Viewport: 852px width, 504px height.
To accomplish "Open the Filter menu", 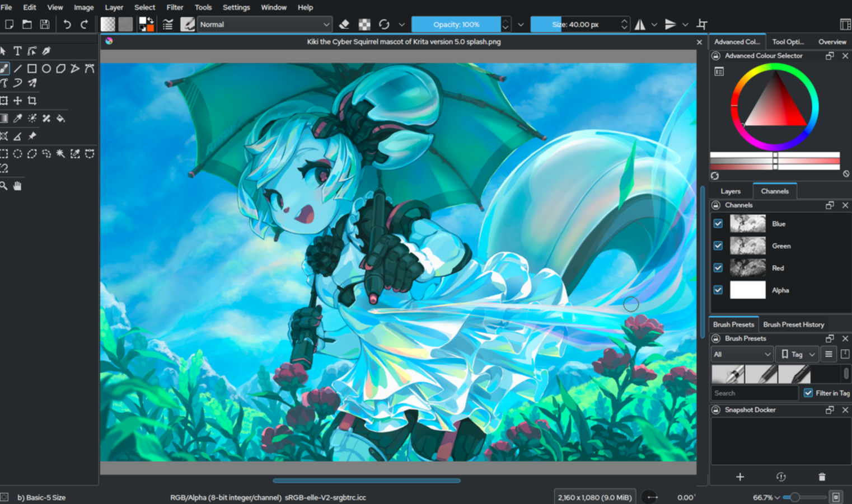I will (175, 7).
